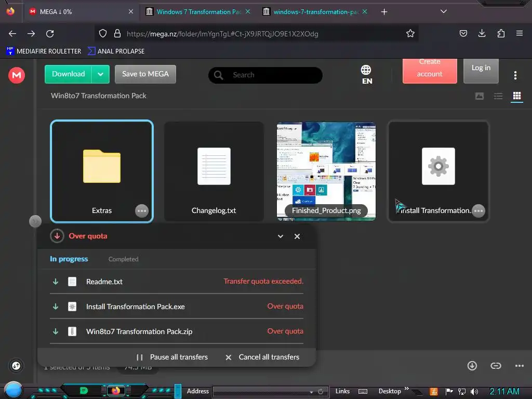Viewport: 532px width, 399px height.
Task: Open the list all tabs chevron
Action: click(x=443, y=11)
